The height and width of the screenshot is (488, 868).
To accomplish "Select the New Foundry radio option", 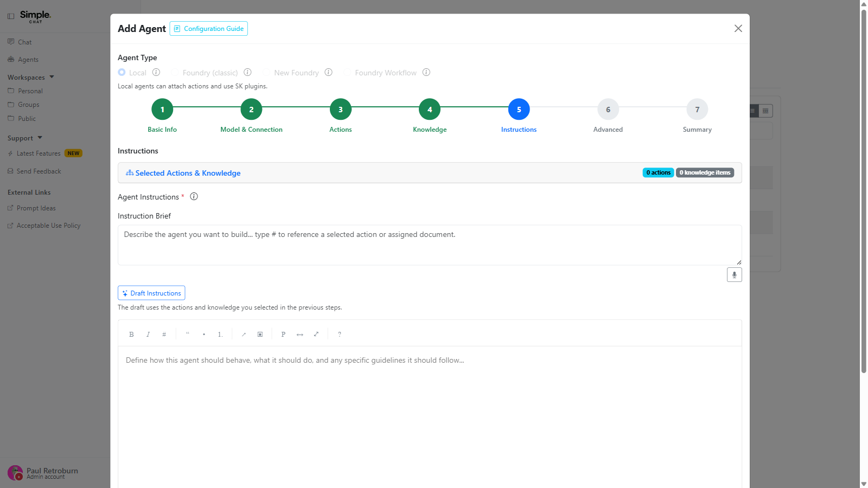I will point(266,72).
